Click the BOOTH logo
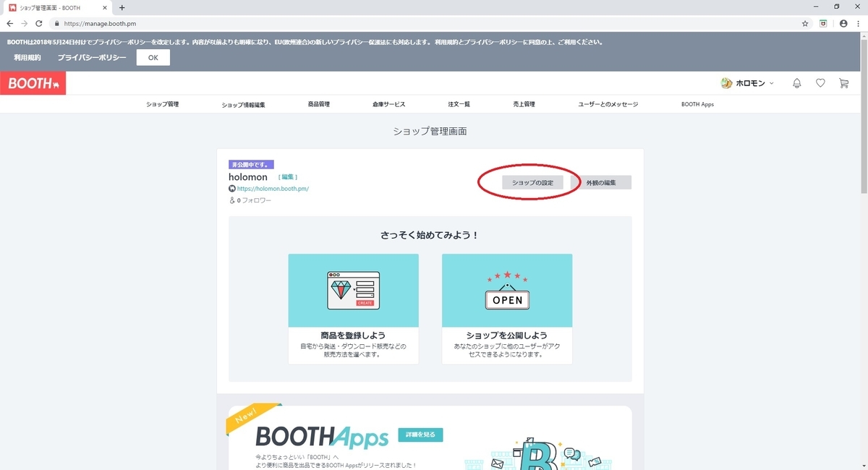Image resolution: width=868 pixels, height=470 pixels. 33,84
